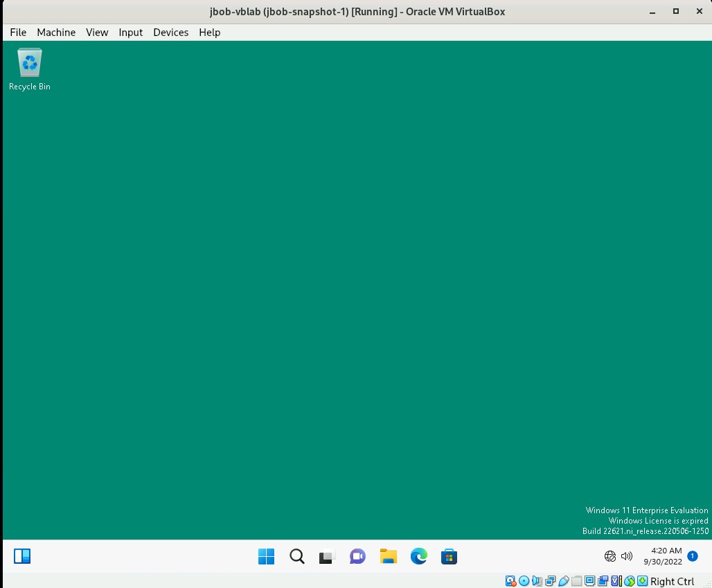The height and width of the screenshot is (588, 712).
Task: Launch the Chat app from the taskbar
Action: coord(357,556)
